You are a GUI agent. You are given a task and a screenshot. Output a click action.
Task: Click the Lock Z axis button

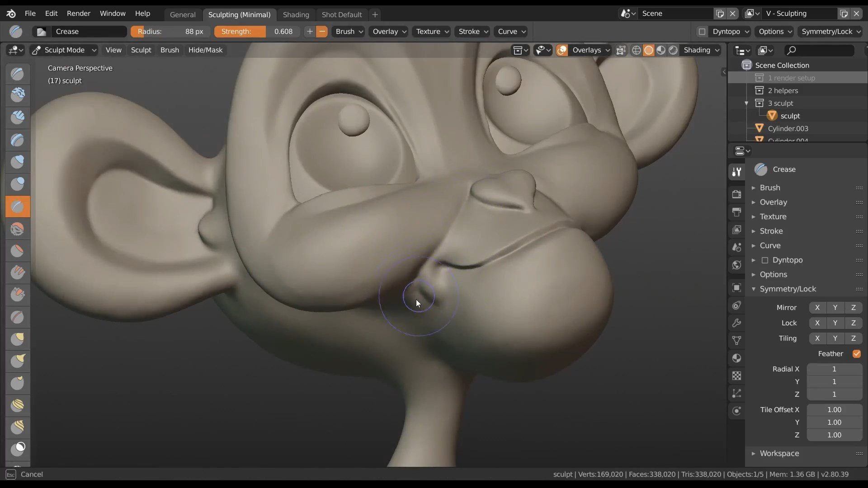[853, 323]
